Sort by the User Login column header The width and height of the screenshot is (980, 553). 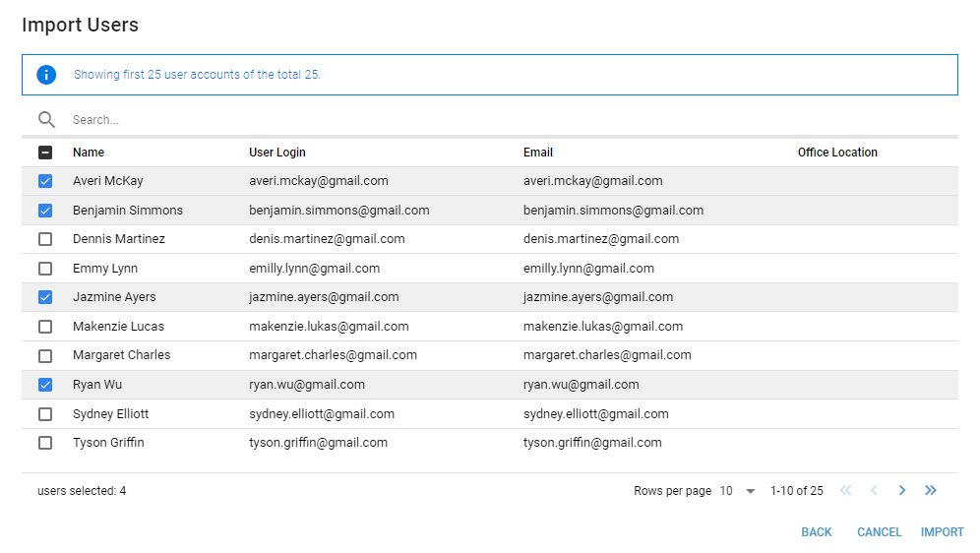tap(277, 153)
